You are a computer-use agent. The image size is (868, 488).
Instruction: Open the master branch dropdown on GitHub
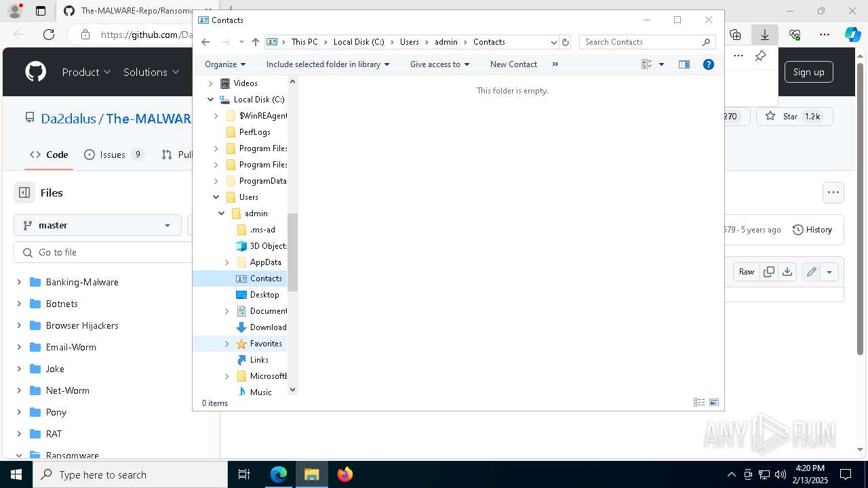click(x=98, y=225)
